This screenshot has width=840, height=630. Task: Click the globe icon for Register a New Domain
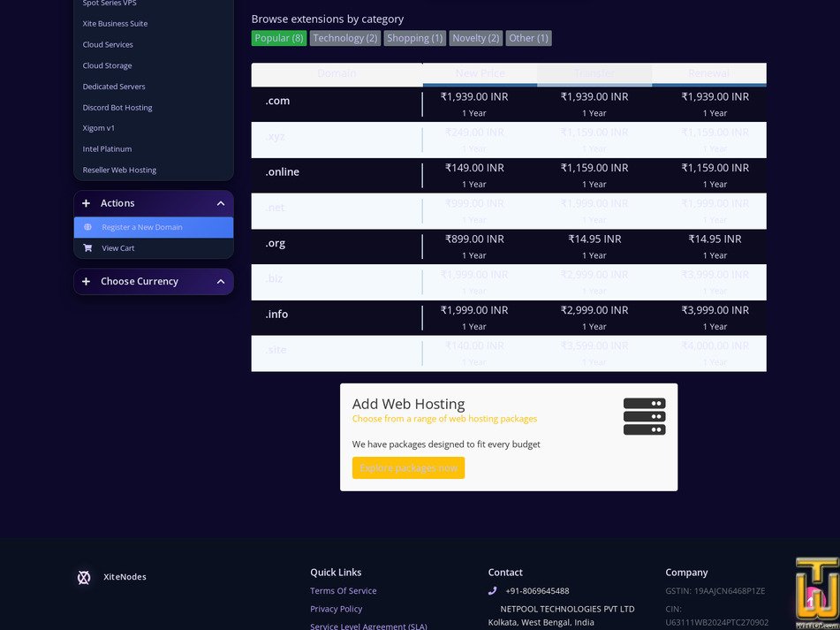click(87, 227)
